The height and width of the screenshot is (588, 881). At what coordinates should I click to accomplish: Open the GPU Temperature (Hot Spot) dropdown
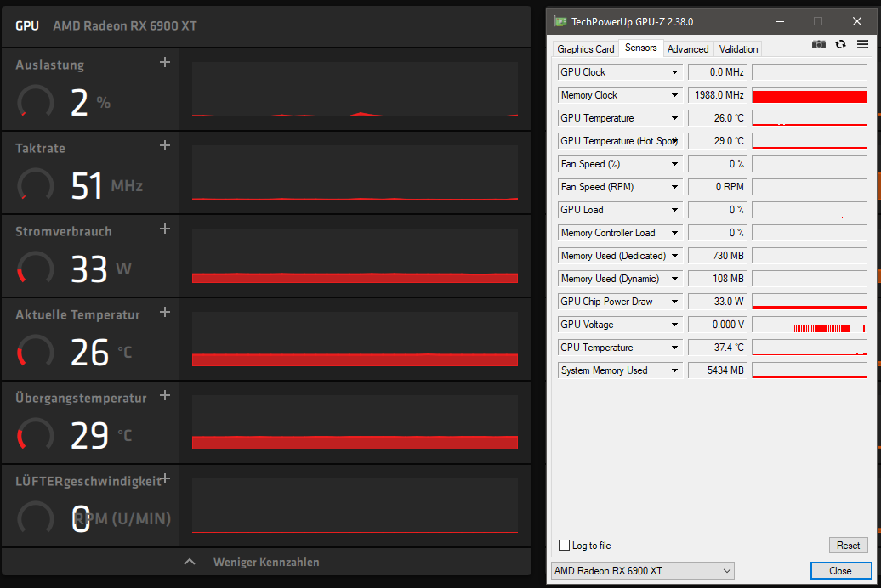(x=675, y=141)
